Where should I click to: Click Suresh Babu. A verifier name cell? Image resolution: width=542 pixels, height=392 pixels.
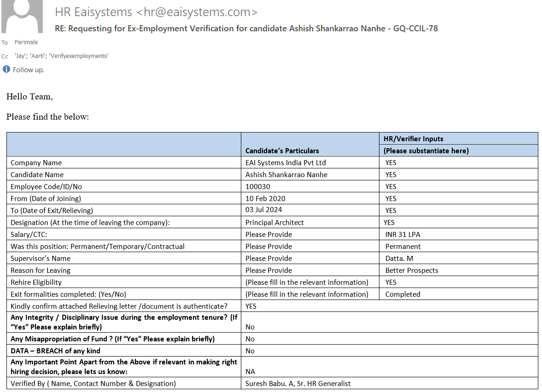pos(298,383)
